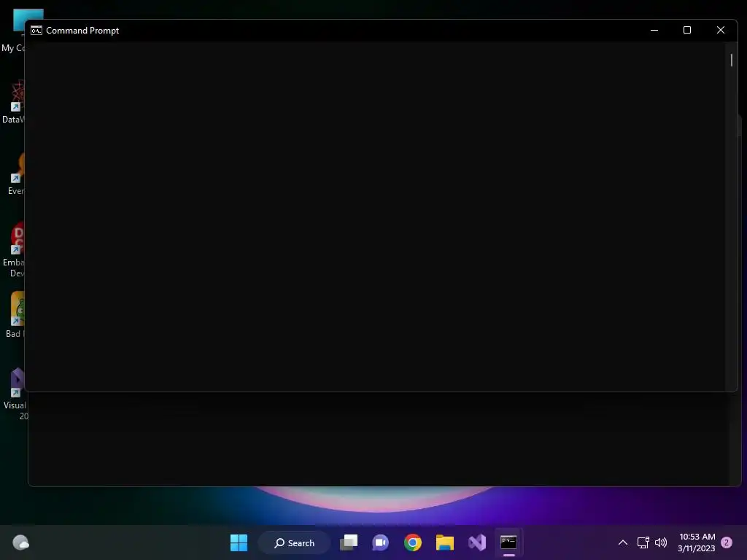Open File Explorer from the taskbar
Viewport: 747px width, 560px height.
pos(445,542)
